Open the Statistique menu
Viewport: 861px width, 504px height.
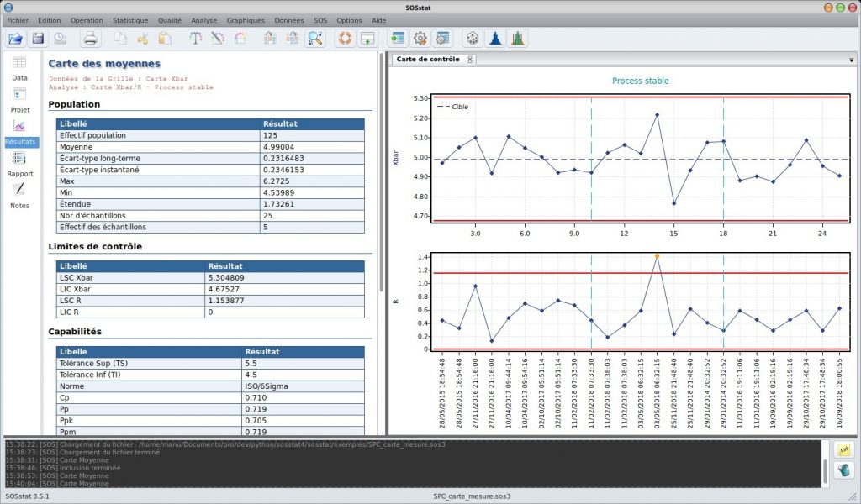pos(130,19)
